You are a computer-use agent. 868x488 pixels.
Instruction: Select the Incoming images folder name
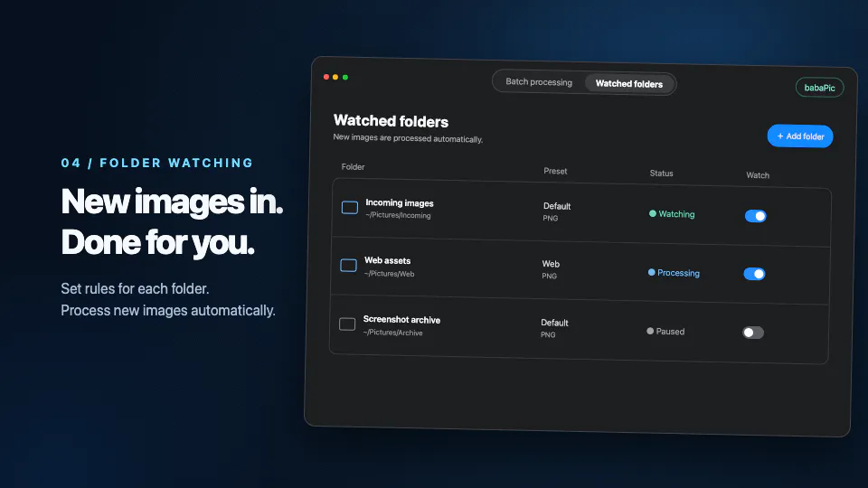[x=400, y=203]
